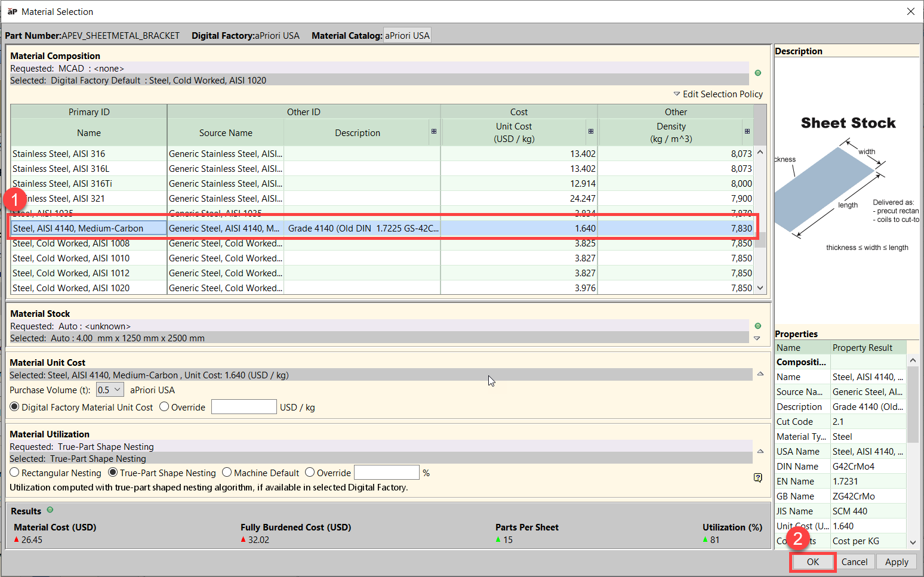Sort by the Name column header
The image size is (924, 577).
[89, 132]
